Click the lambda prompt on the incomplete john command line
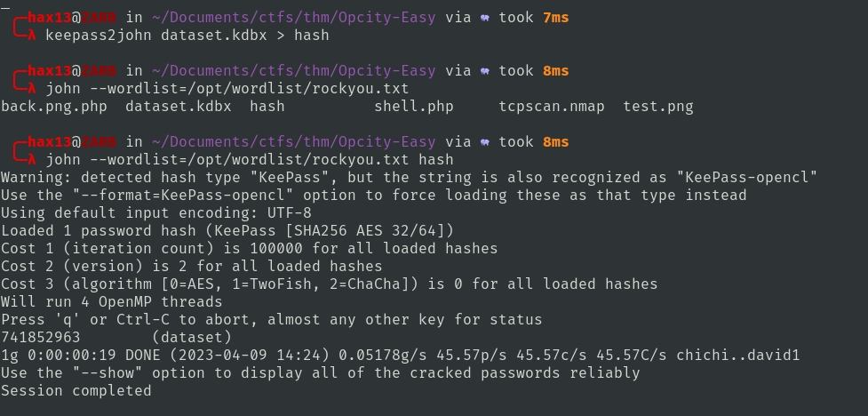Image resolution: width=868 pixels, height=416 pixels. tap(31, 89)
